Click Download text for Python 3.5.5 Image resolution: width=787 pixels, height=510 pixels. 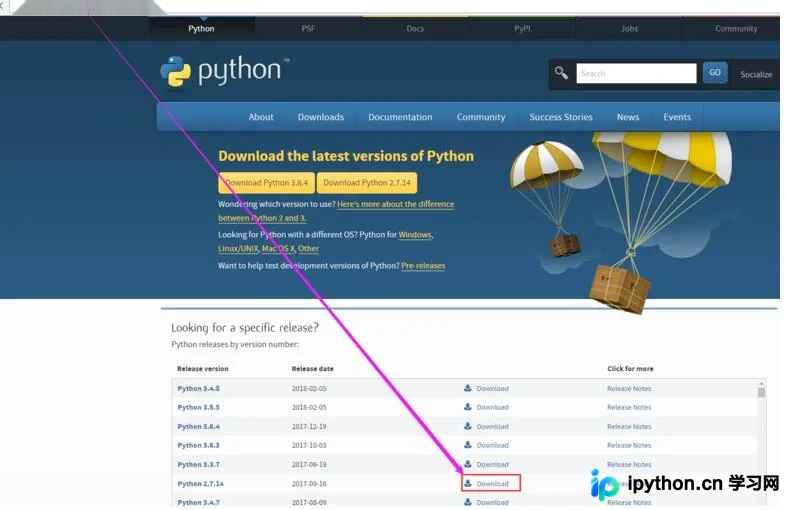pos(492,407)
